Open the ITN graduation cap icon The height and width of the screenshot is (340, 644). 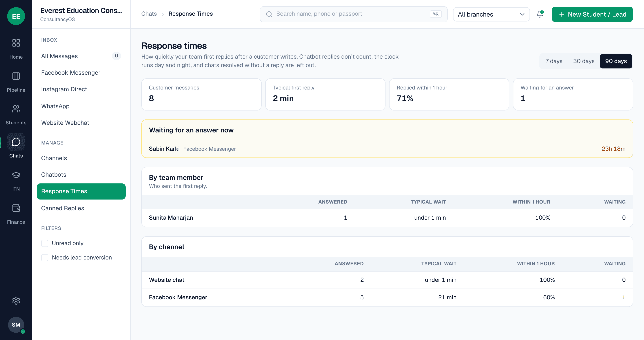16,175
